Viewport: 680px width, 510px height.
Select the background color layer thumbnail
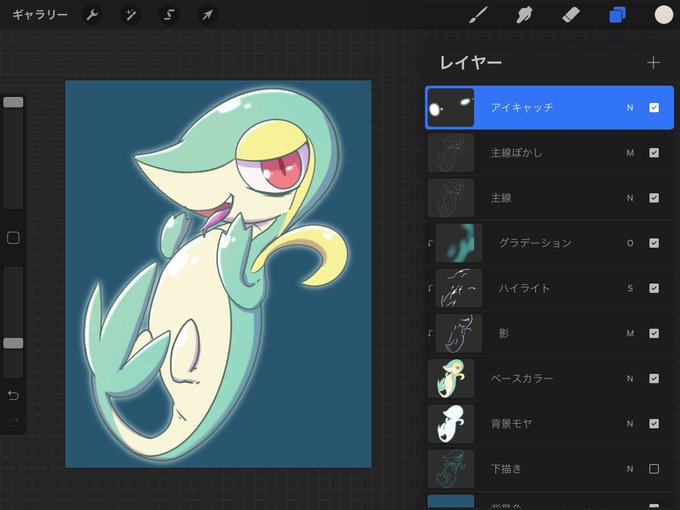pyautogui.click(x=451, y=502)
